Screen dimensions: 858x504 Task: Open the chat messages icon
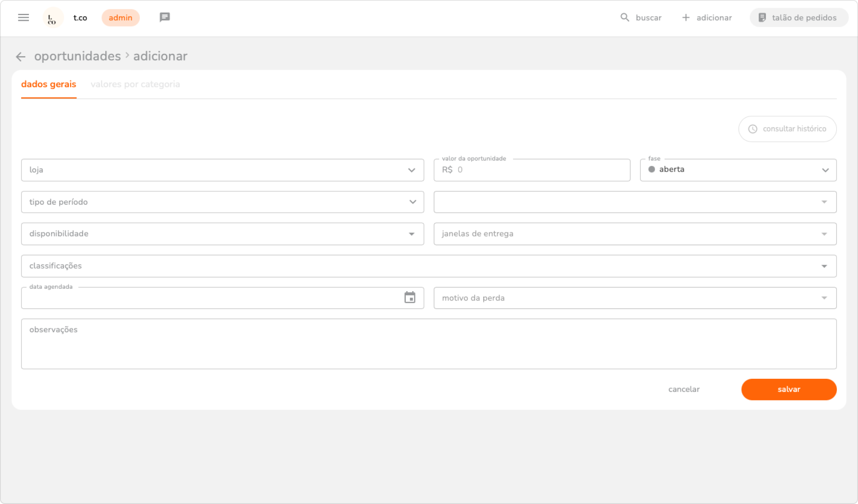pyautogui.click(x=164, y=18)
